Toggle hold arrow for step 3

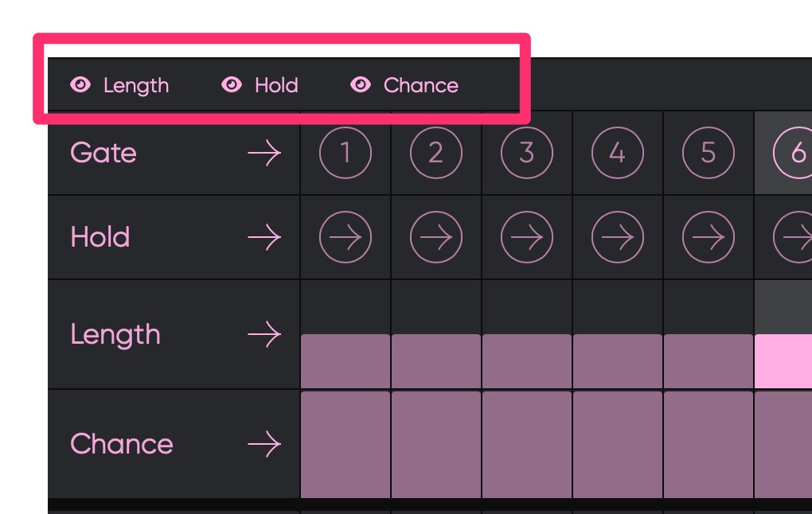click(526, 237)
